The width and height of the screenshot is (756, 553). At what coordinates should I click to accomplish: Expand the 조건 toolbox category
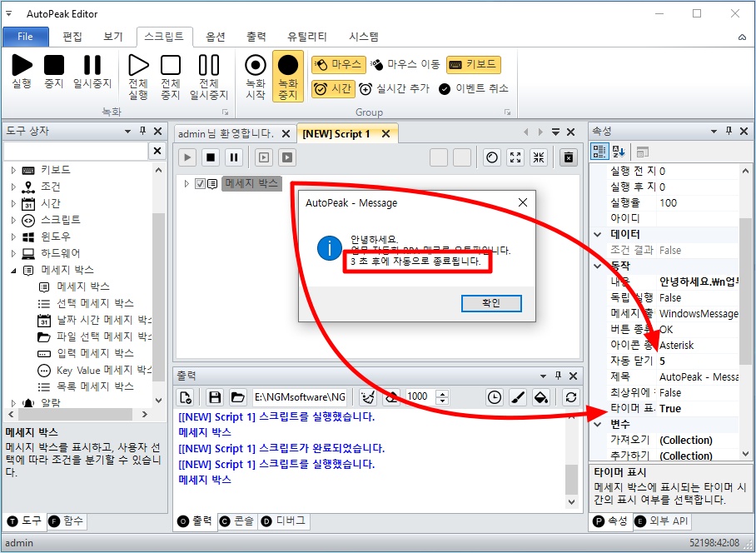(x=13, y=187)
